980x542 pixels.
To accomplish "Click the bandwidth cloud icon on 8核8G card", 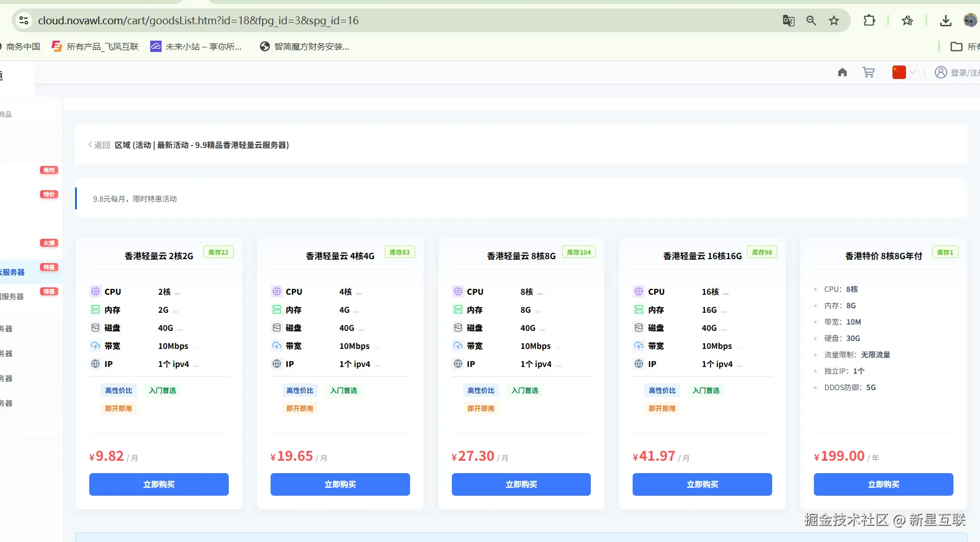I will 458,346.
